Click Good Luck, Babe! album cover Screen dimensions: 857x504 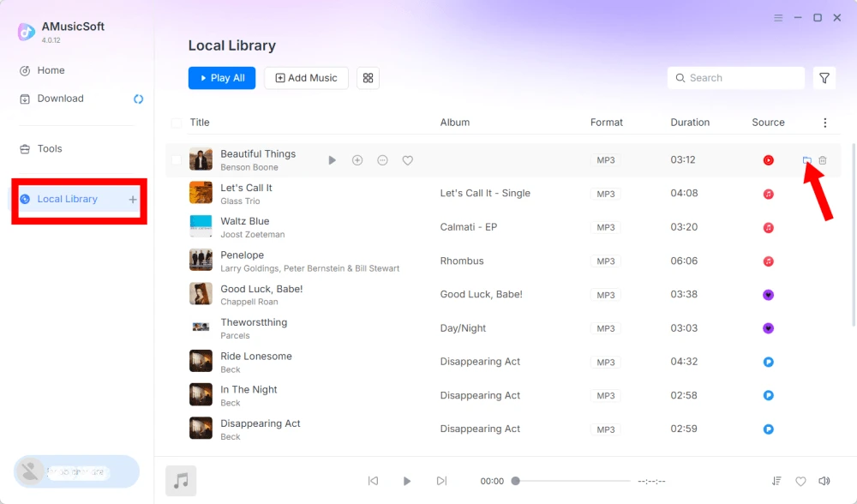click(x=201, y=294)
